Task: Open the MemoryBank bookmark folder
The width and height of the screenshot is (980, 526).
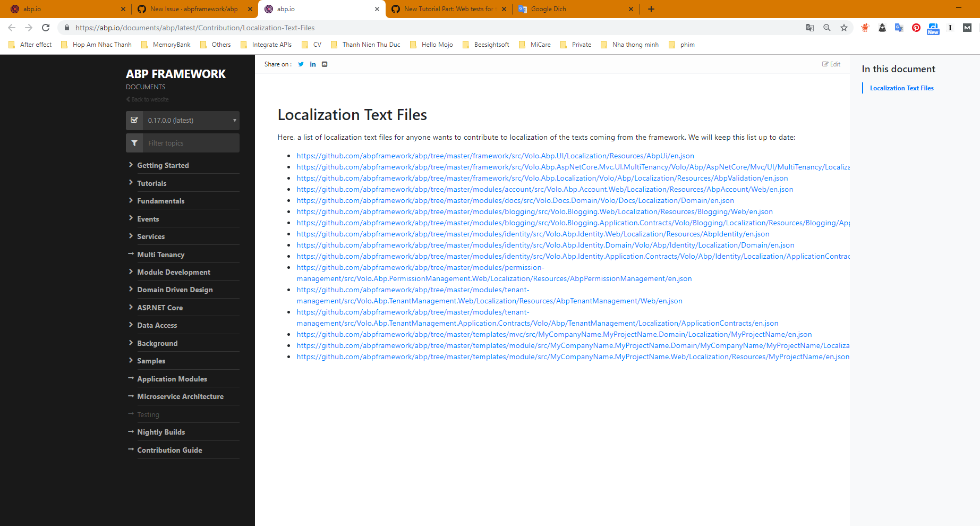Action: 166,45
